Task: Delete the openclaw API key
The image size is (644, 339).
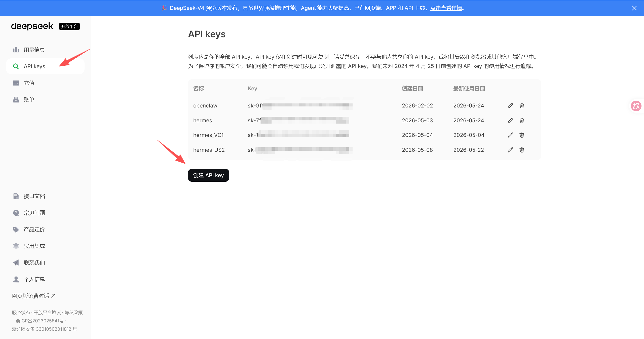Action: coord(522,106)
